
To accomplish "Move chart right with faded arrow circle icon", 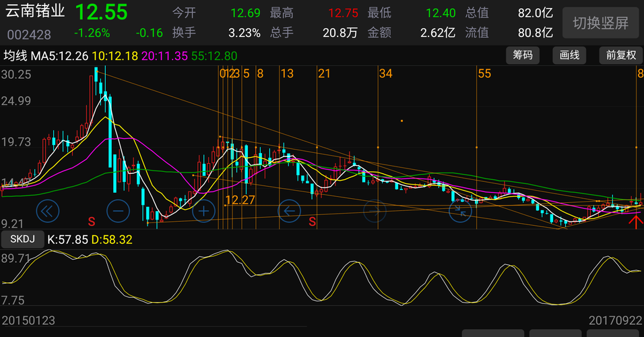I will pos(375,211).
